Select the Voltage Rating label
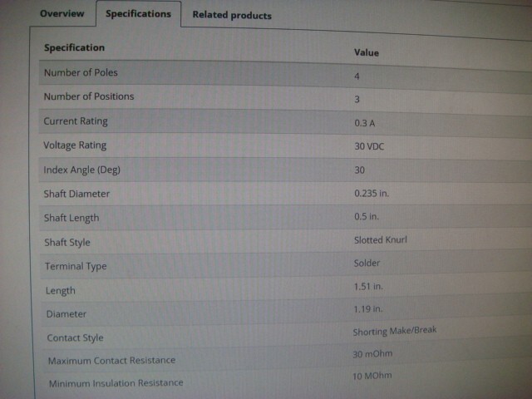The image size is (532, 399). [75, 145]
